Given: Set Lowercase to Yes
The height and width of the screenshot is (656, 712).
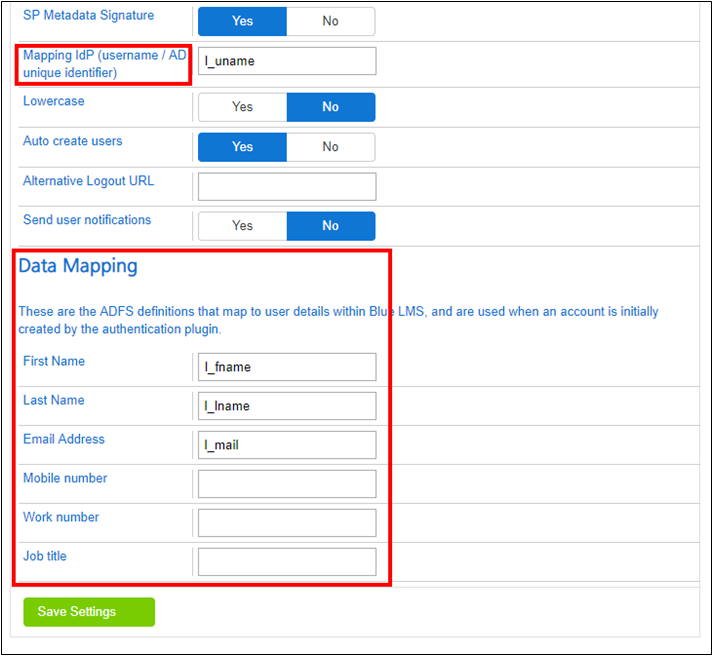Looking at the screenshot, I should 242,107.
